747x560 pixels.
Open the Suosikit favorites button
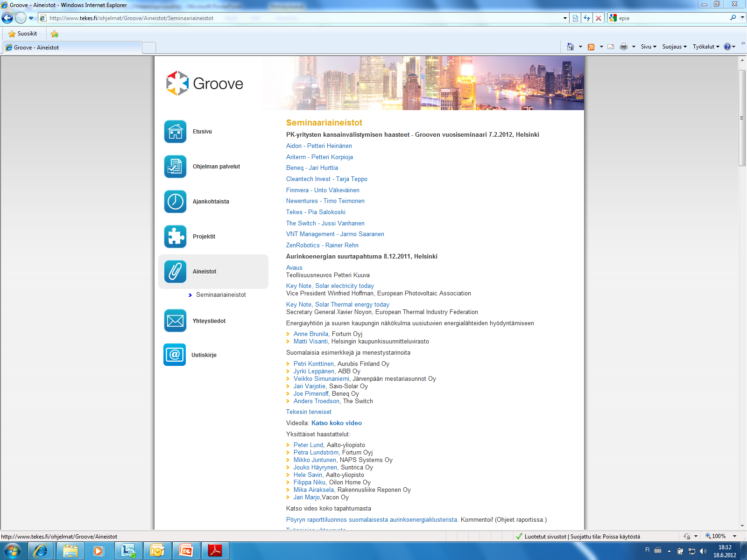point(23,34)
